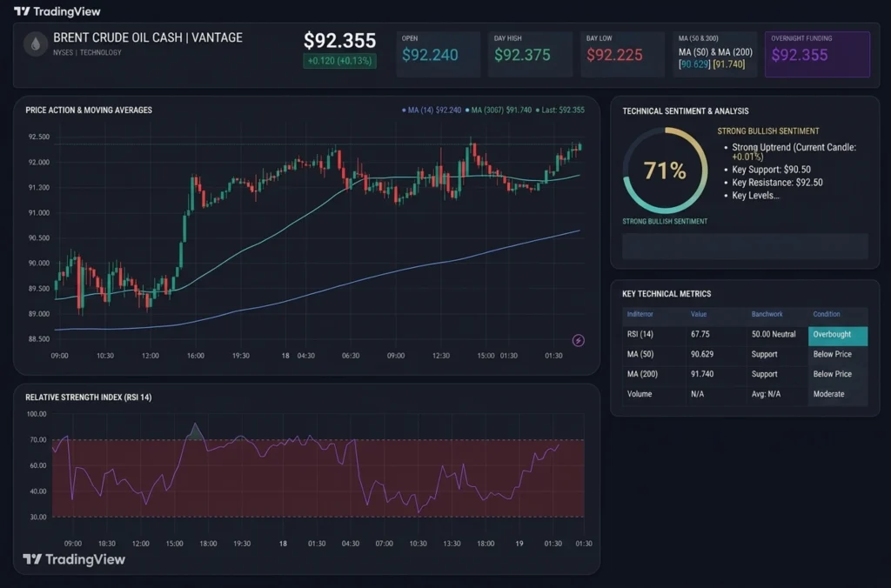Open the DAY HIGH $92.375 card
891x588 pixels.
pyautogui.click(x=530, y=55)
